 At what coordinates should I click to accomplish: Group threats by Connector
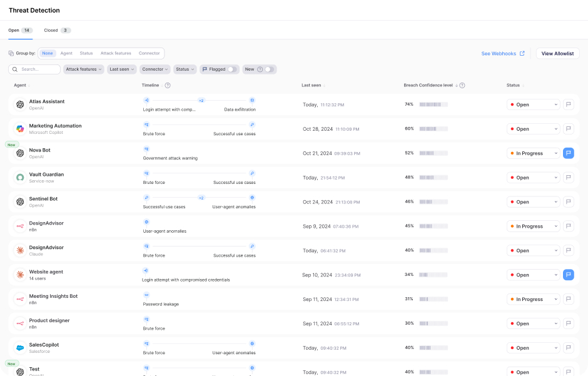pyautogui.click(x=150, y=53)
